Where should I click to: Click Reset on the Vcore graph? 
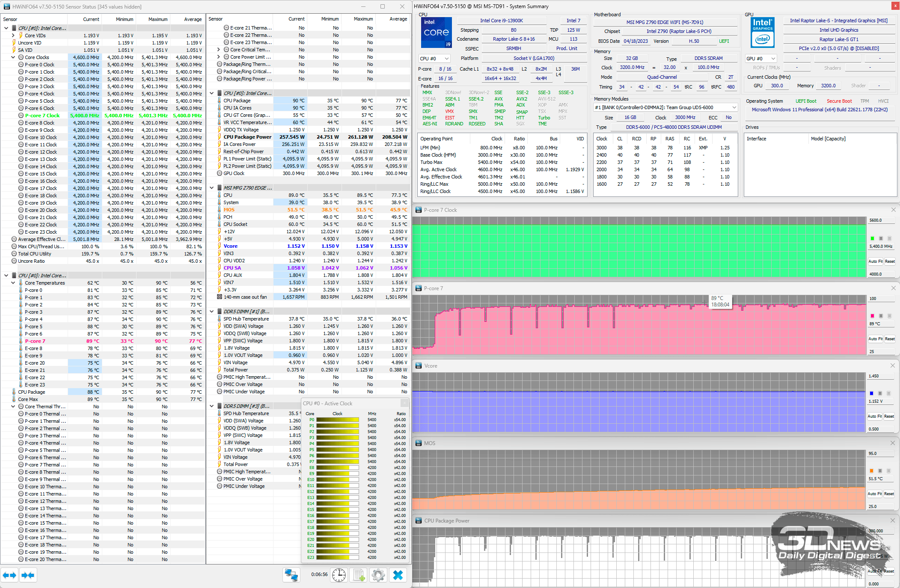(889, 416)
